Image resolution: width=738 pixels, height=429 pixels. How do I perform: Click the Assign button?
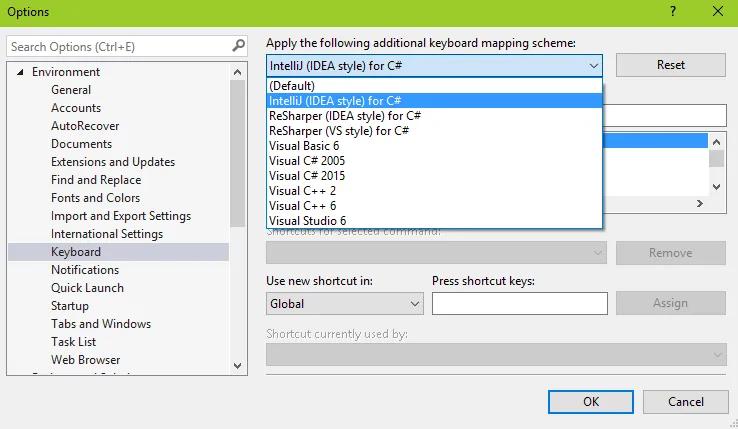(x=671, y=303)
